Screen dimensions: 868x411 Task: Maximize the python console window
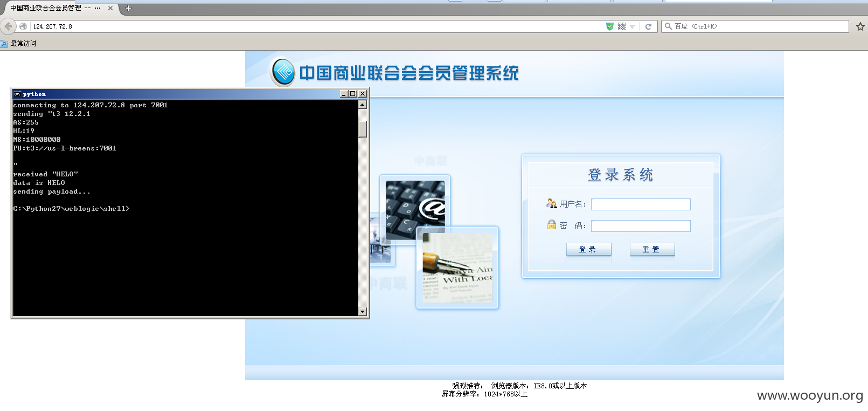point(353,94)
